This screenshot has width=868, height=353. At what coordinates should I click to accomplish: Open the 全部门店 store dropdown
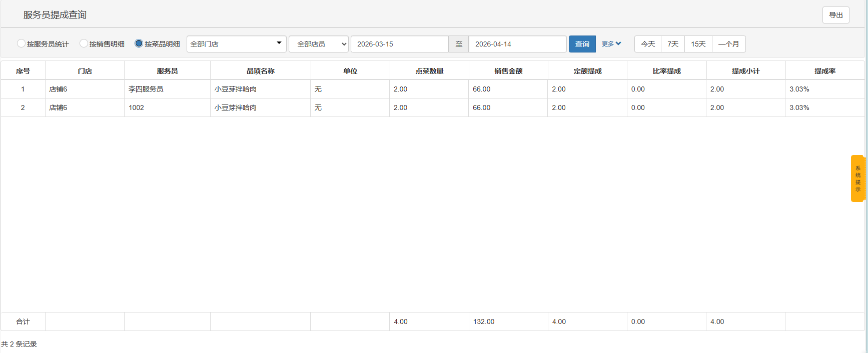pyautogui.click(x=237, y=44)
